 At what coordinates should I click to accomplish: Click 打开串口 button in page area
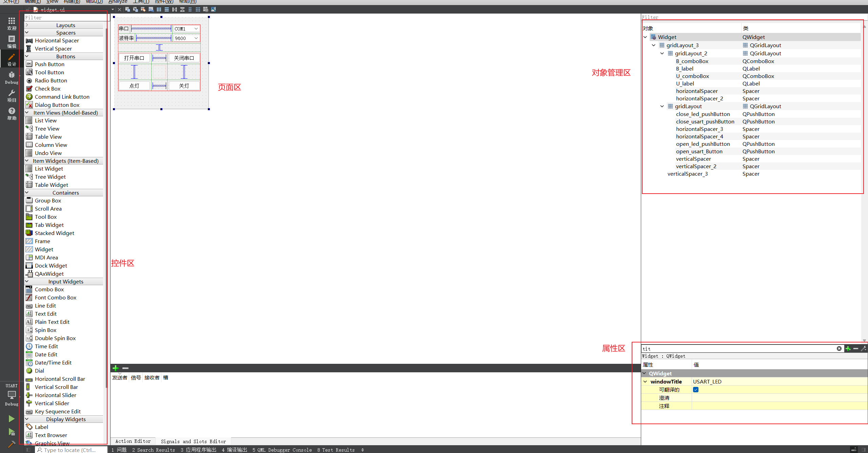pos(134,57)
